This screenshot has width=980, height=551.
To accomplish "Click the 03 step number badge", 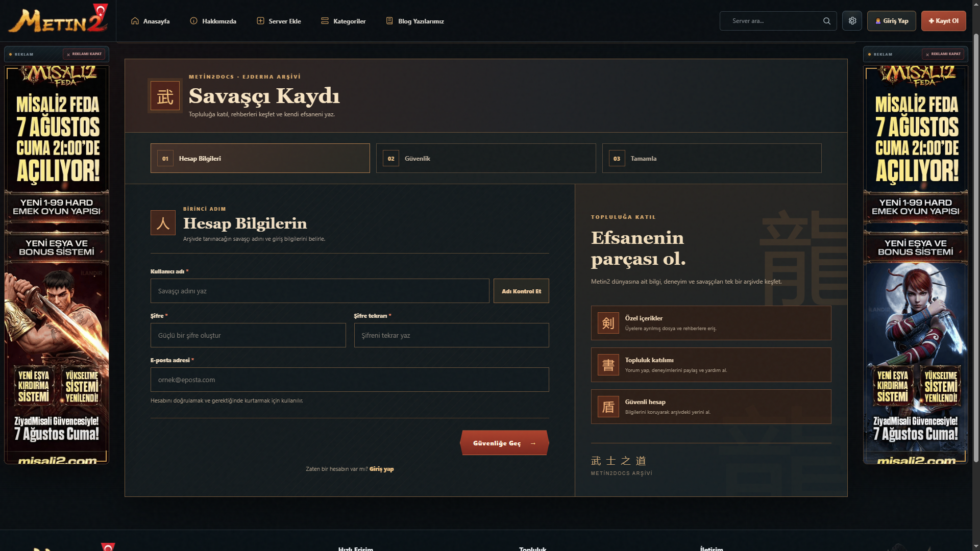I will point(617,158).
